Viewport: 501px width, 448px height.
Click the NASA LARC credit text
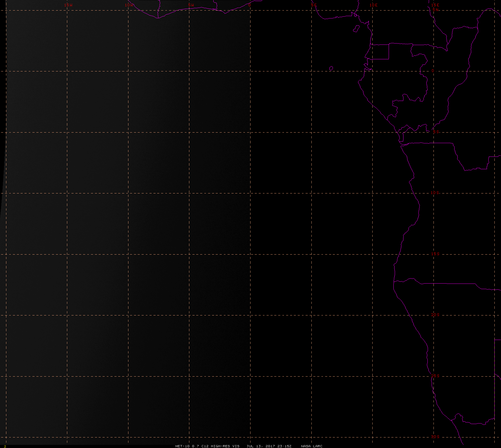coord(312,446)
